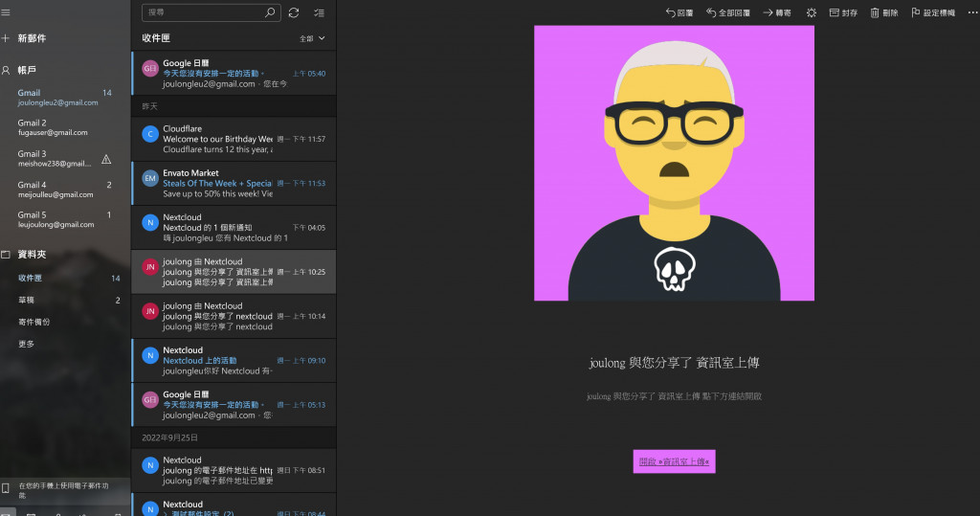The height and width of the screenshot is (516, 980).
Task: Switch to the Gmail 3 account
Action: 55,158
